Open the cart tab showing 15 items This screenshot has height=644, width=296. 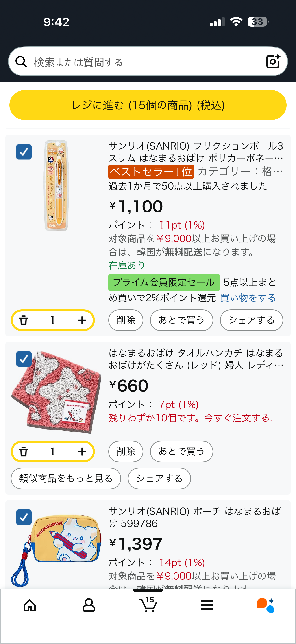[x=148, y=604]
